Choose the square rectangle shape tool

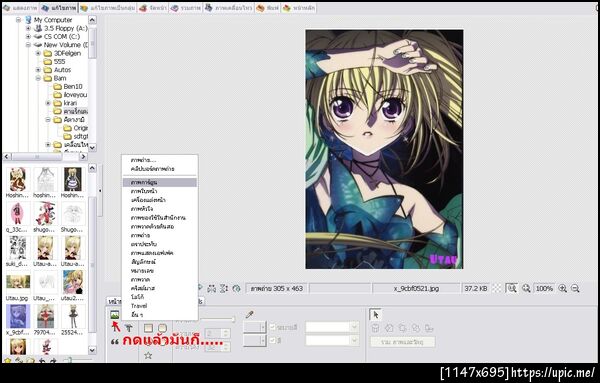coord(148,328)
